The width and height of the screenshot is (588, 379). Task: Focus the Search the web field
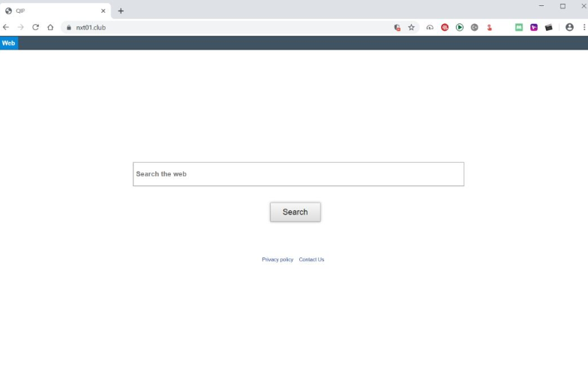pos(298,174)
